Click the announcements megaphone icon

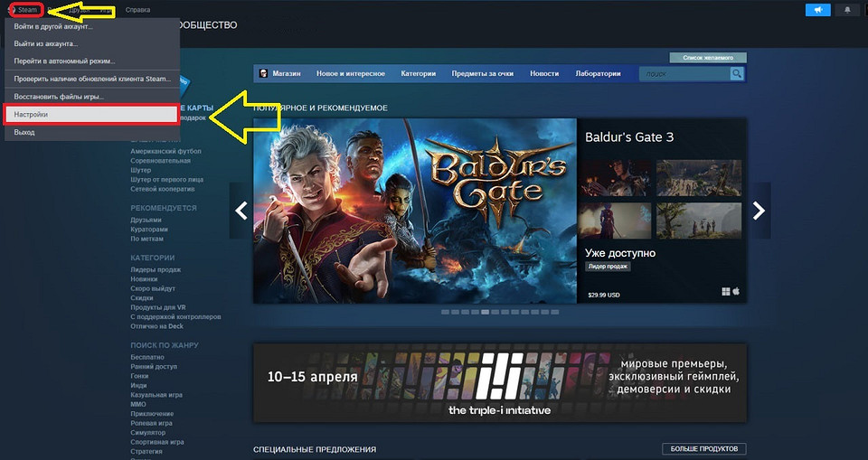pyautogui.click(x=817, y=10)
